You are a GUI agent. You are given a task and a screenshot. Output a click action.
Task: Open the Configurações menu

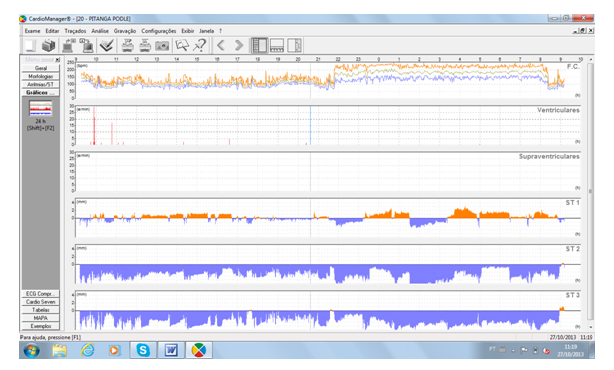point(159,31)
